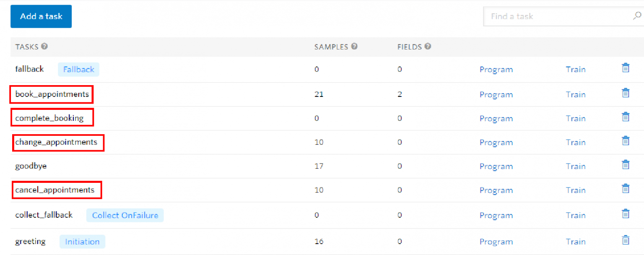Delete the goodbye task row
This screenshot has width=644, height=255.
coord(625,164)
